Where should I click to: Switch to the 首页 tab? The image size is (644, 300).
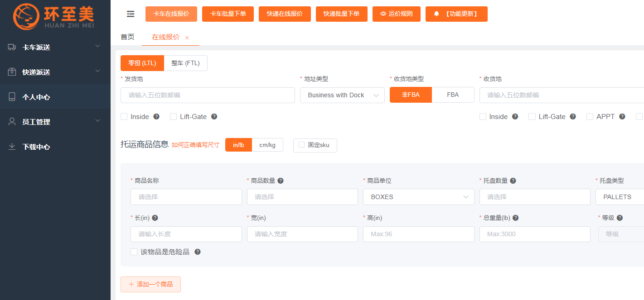(127, 37)
